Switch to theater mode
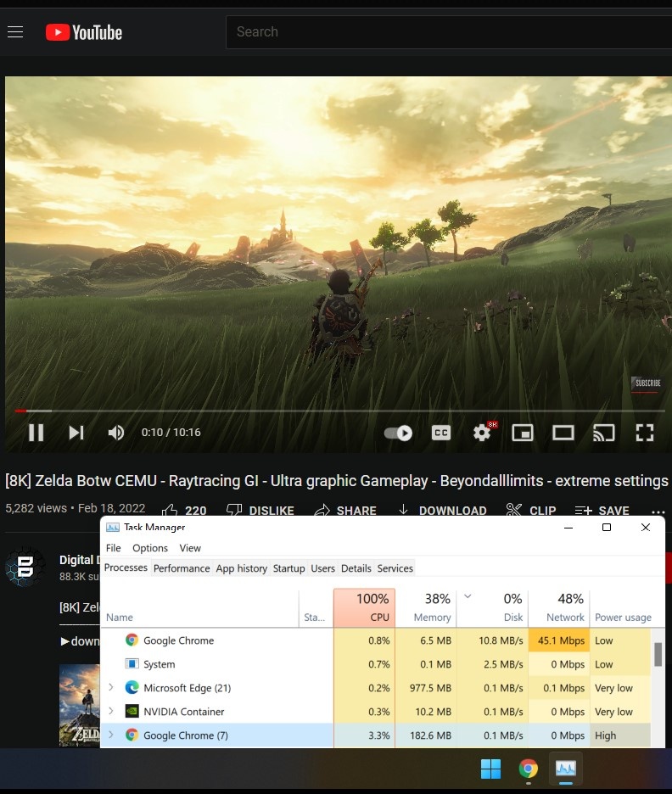Screen dimensions: 672x794 563,433
